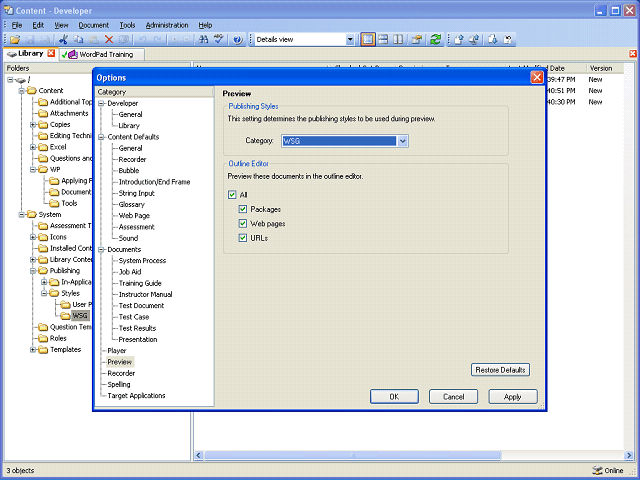Open the View menu
This screenshot has height=480, width=640.
point(61,25)
